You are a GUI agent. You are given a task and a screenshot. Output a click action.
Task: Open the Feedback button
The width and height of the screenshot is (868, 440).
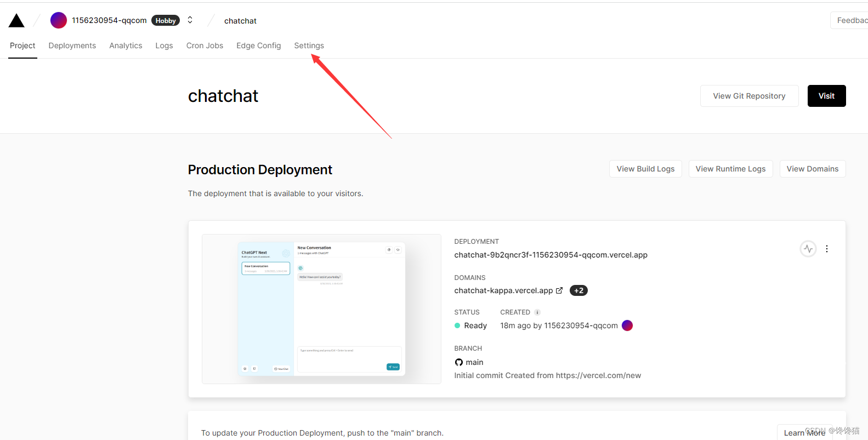pyautogui.click(x=849, y=20)
